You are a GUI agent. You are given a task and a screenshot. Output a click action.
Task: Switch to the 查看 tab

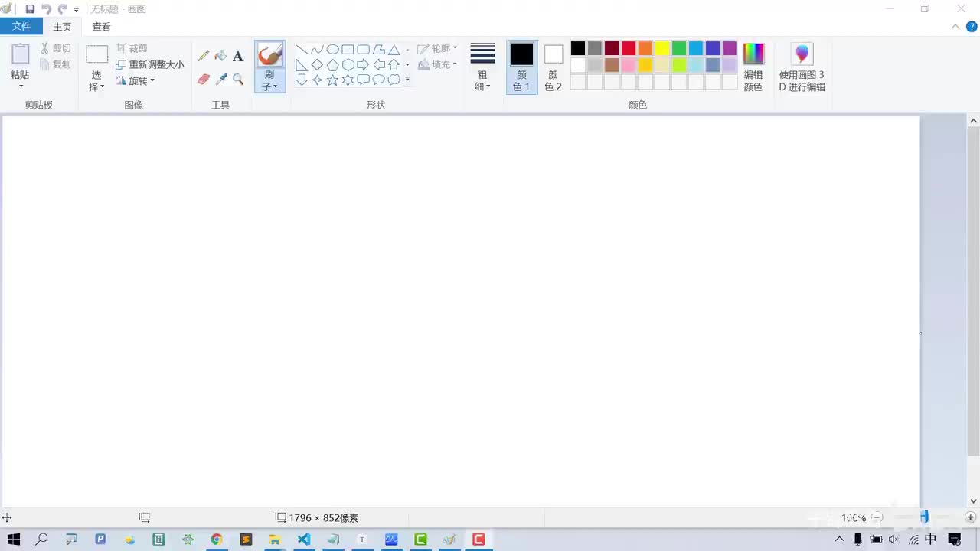[x=102, y=27]
